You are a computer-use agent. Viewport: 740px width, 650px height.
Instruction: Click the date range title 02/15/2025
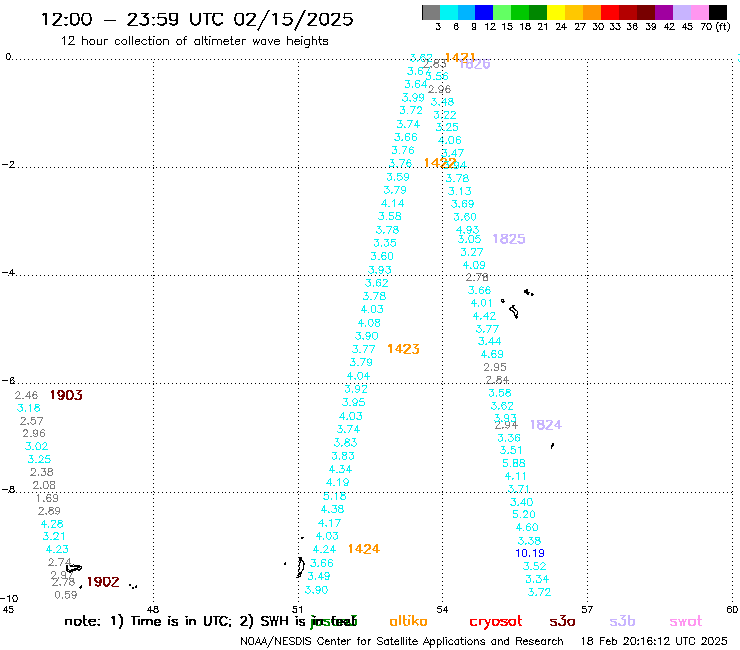[293, 19]
